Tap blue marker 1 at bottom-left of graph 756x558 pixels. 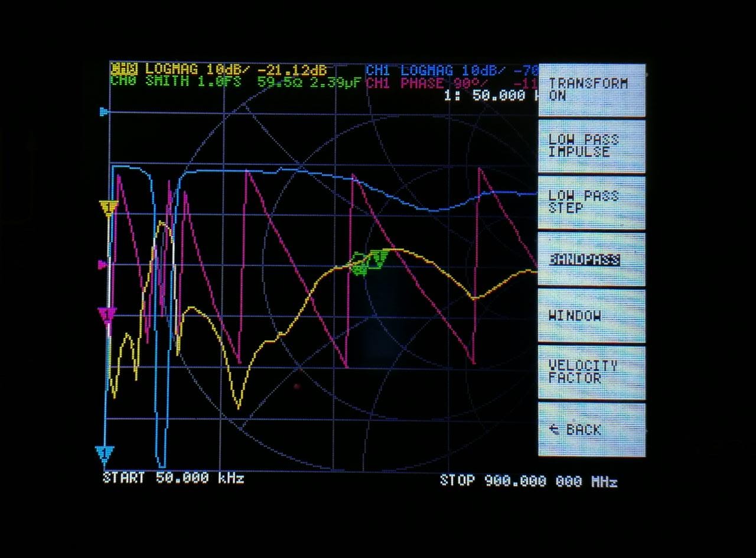pyautogui.click(x=104, y=454)
